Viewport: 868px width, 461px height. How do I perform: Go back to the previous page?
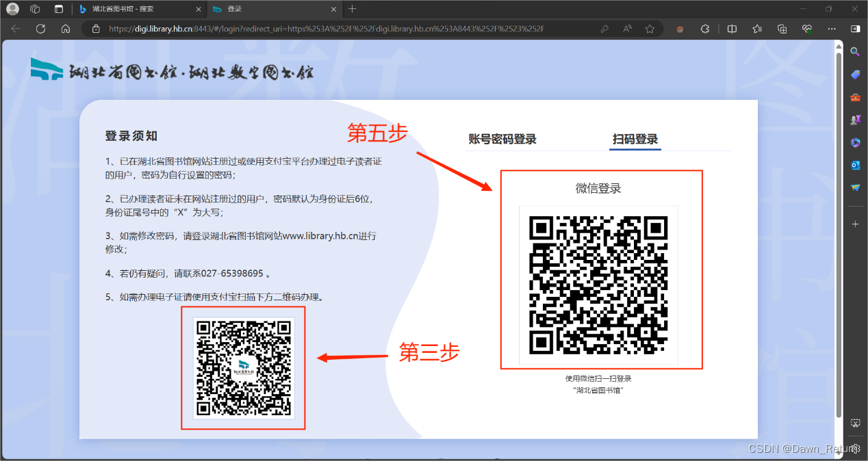pos(16,29)
